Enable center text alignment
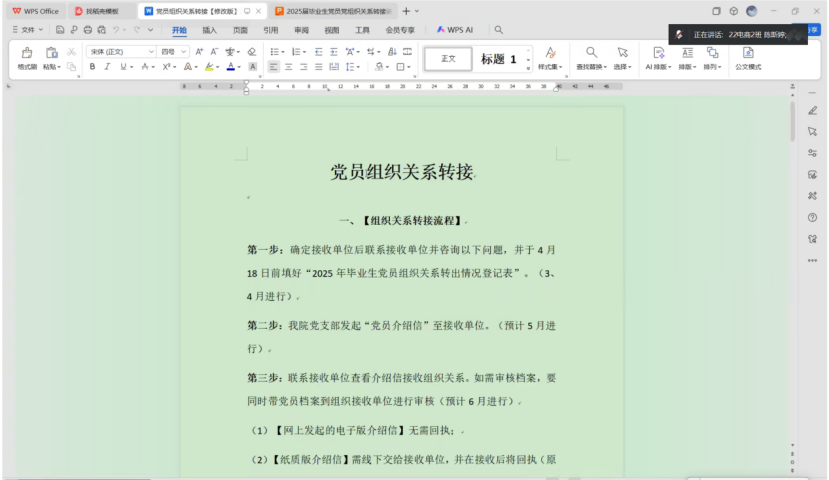 (x=288, y=67)
